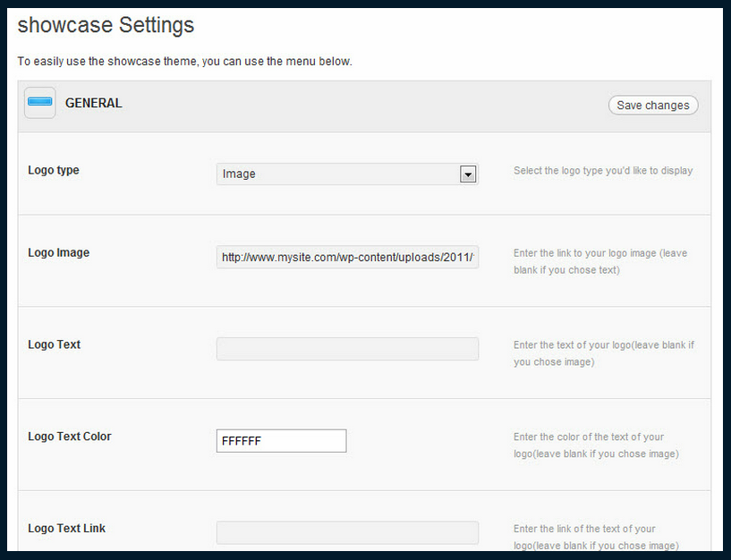This screenshot has width=731, height=560.
Task: Click the FFFFFF Logo Text Color field
Action: [282, 441]
